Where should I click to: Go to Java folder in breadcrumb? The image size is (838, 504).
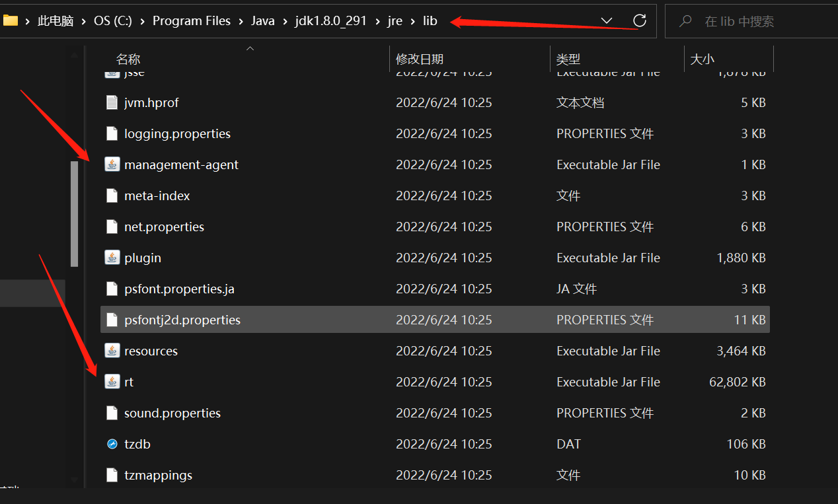pyautogui.click(x=263, y=21)
